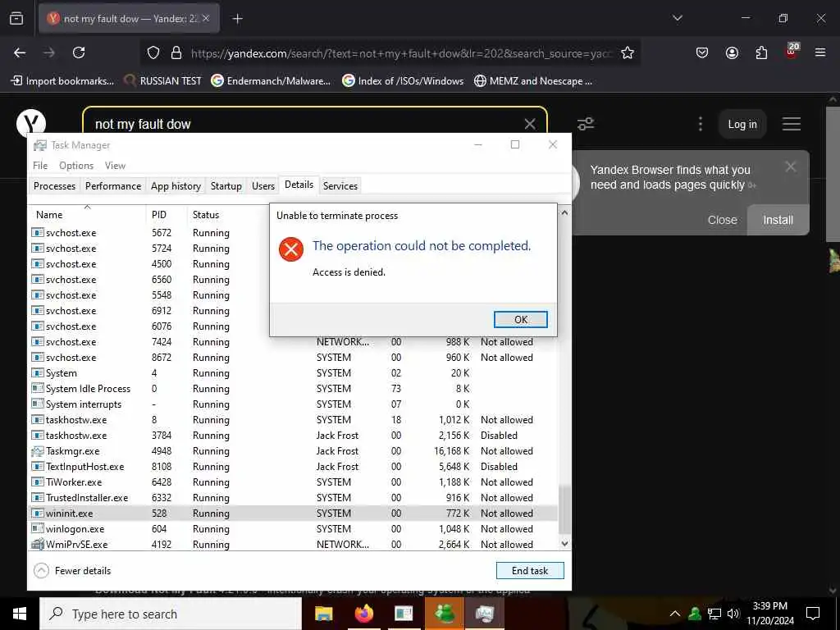This screenshot has height=630, width=840.
Task: Open the Task Manager View menu
Action: click(115, 166)
